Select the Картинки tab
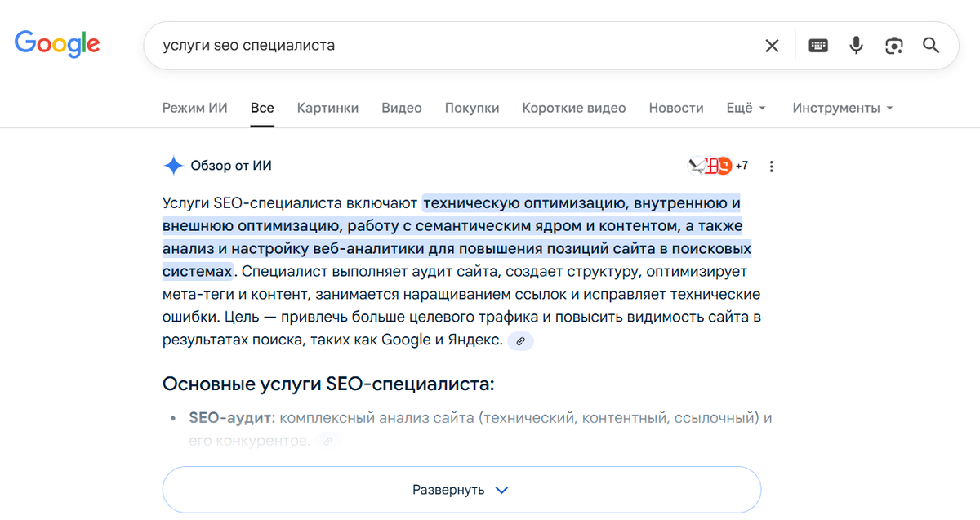The width and height of the screenshot is (980, 520). [327, 108]
